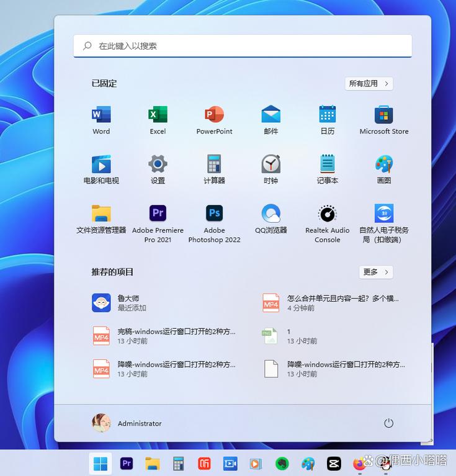Open Paint from the taskbar

click(308, 464)
